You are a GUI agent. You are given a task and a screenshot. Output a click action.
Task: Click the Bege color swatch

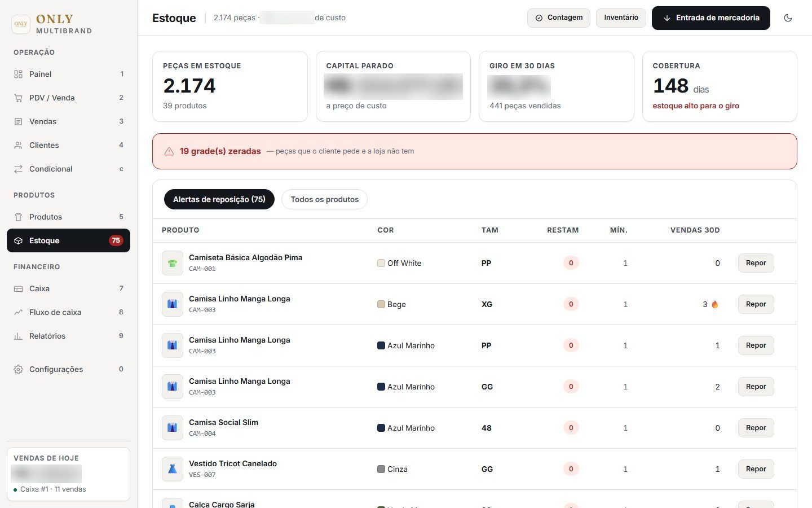(x=381, y=304)
